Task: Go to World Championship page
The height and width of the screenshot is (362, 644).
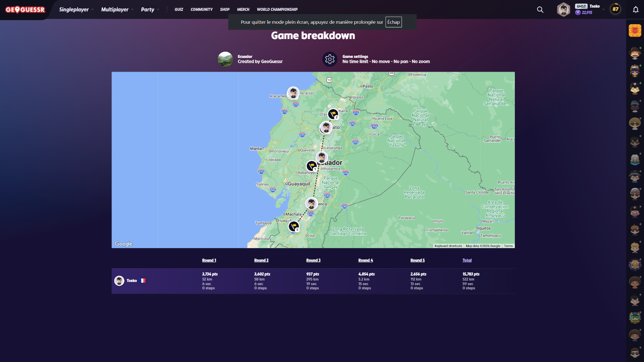Action: [277, 10]
